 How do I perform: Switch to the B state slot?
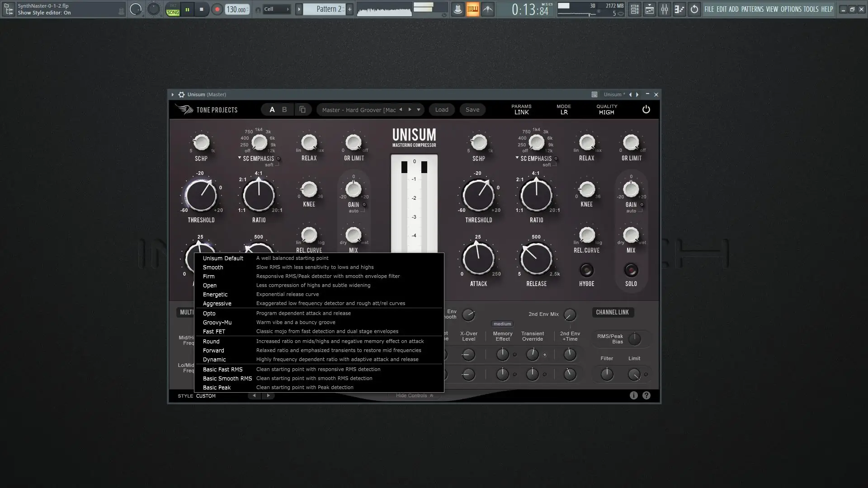coord(284,109)
